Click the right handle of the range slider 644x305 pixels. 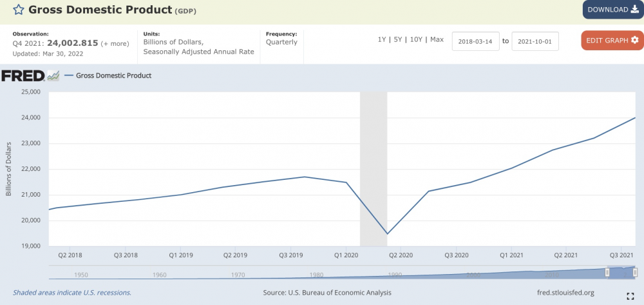pos(635,272)
